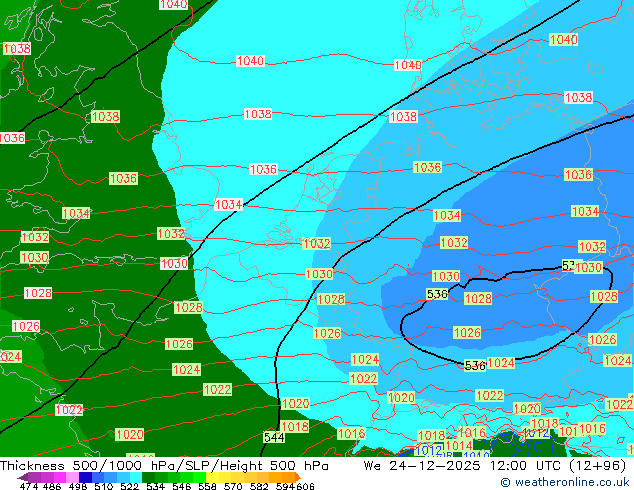The height and width of the screenshot is (490, 634).
Task: Select the magenta swatch in the thickness legend
Action: click(x=60, y=477)
